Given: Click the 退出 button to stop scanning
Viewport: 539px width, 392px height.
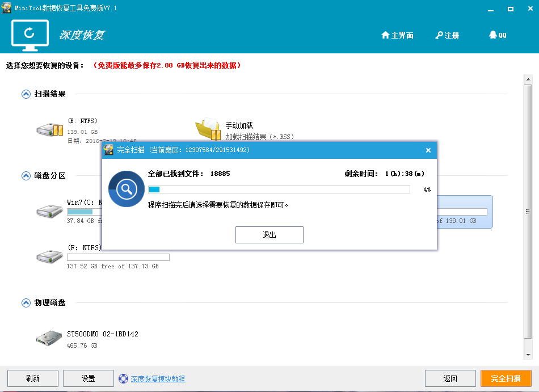Looking at the screenshot, I should point(269,235).
